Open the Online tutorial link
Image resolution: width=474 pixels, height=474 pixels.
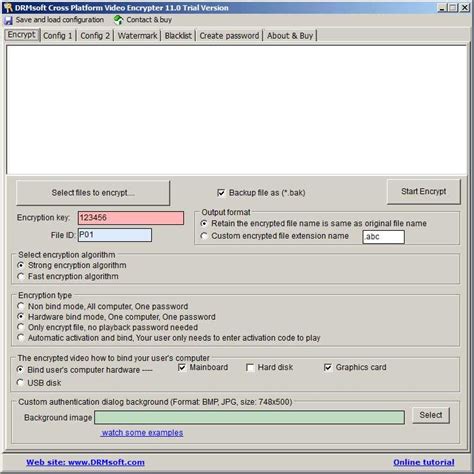424,462
